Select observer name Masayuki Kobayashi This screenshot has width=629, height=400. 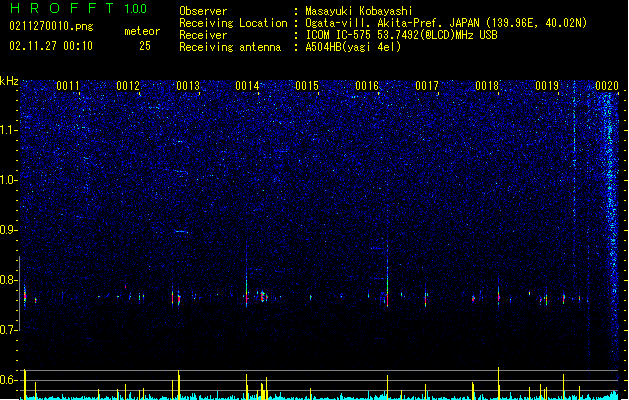pos(359,11)
